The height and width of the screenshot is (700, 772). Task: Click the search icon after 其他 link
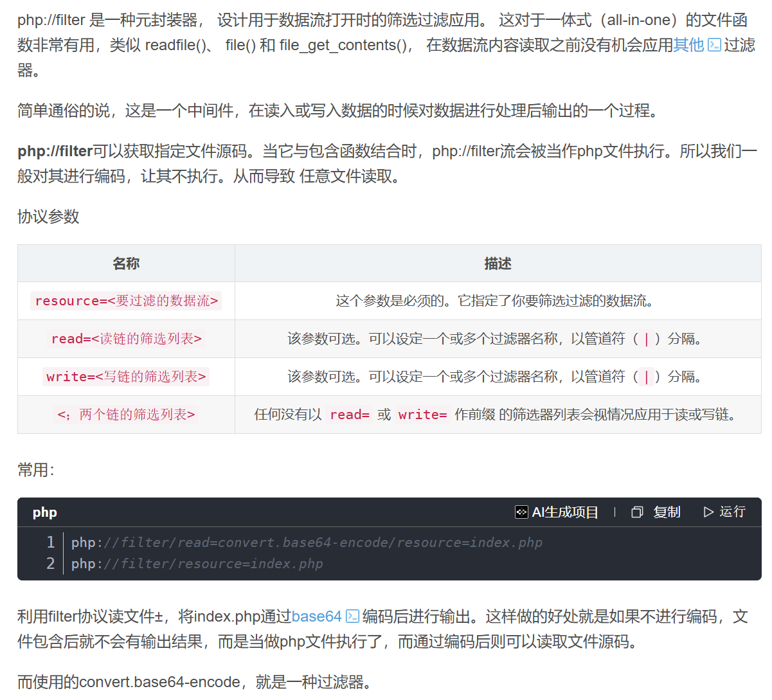[x=714, y=45]
